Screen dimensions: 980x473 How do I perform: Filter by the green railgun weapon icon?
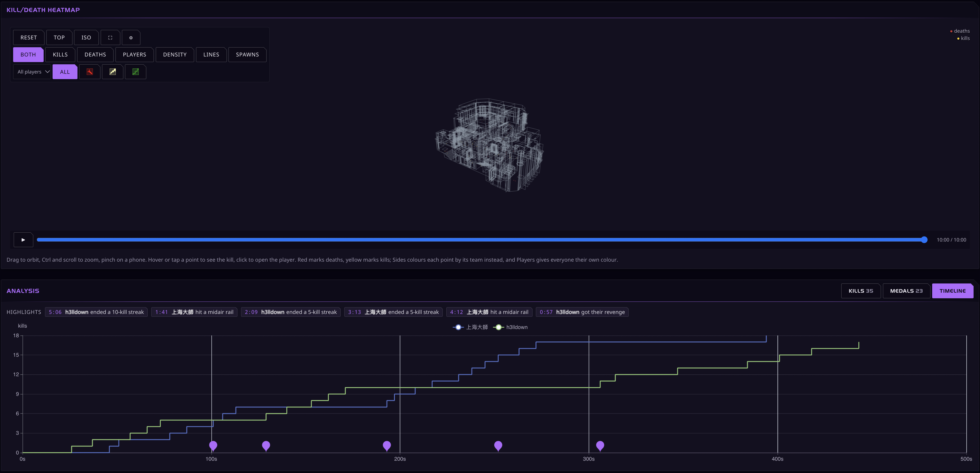coord(135,72)
